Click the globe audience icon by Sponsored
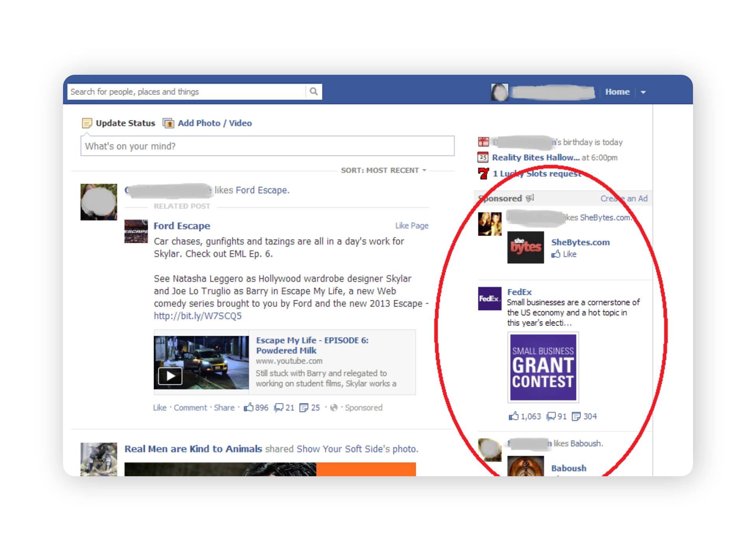Image resolution: width=756 pixels, height=551 pixels. pos(334,408)
